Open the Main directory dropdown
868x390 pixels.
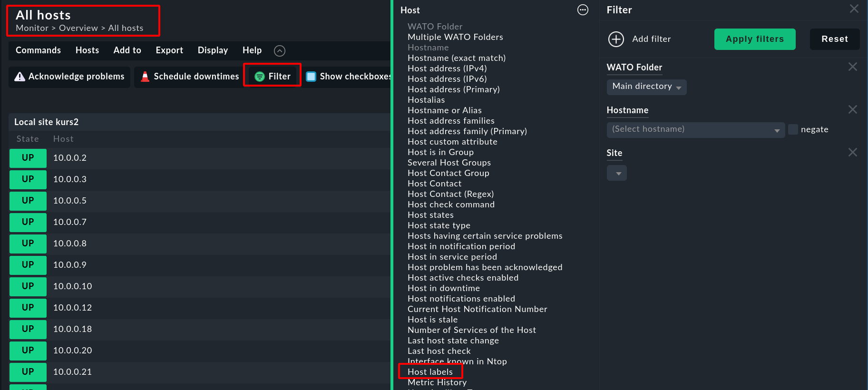(x=646, y=87)
